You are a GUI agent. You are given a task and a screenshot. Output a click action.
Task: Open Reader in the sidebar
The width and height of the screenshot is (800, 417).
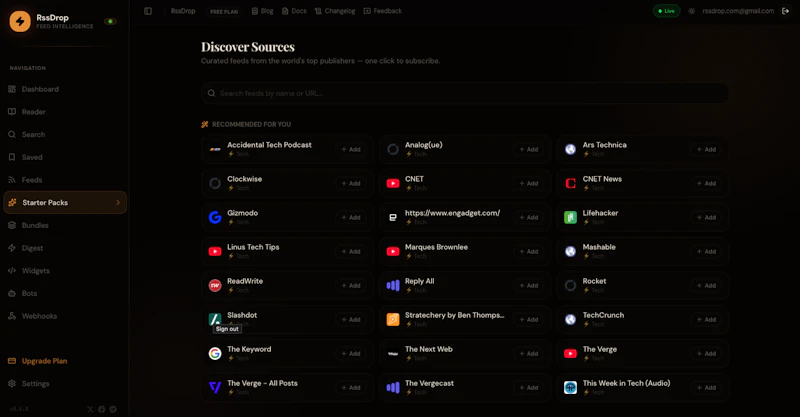pos(65,112)
